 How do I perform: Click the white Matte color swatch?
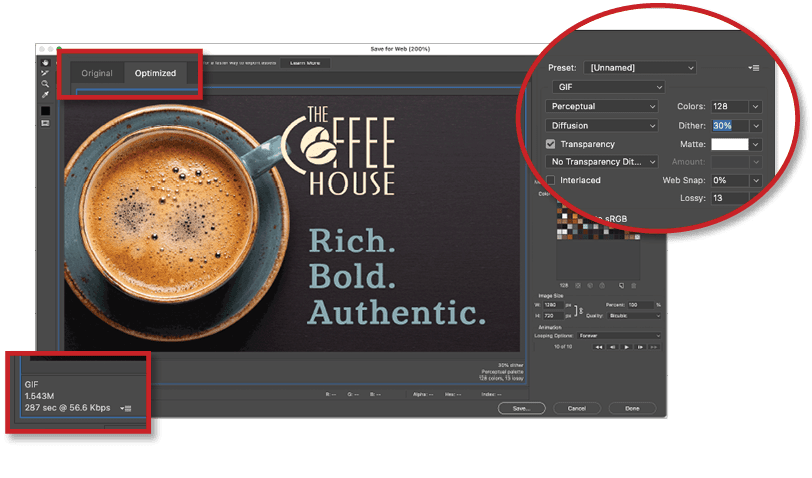(730, 144)
